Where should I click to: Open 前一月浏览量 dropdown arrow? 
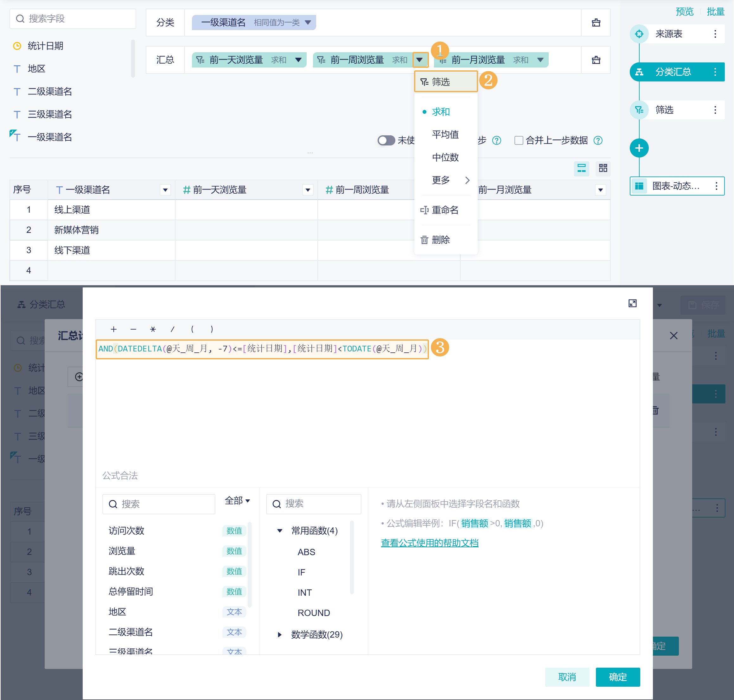coord(540,60)
